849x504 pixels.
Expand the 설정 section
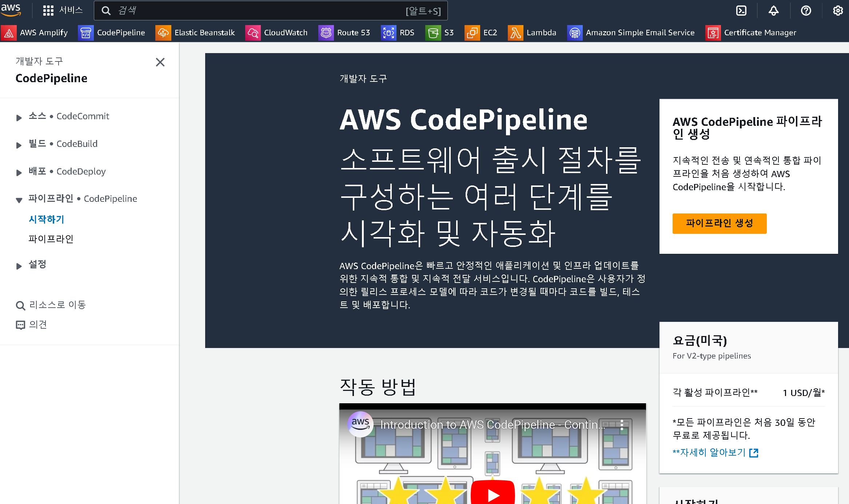point(19,266)
